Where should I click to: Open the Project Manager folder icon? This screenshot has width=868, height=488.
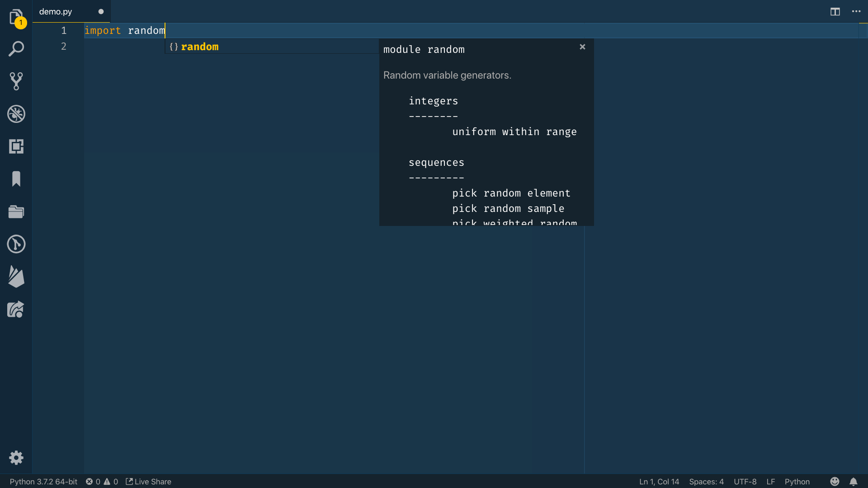[16, 211]
